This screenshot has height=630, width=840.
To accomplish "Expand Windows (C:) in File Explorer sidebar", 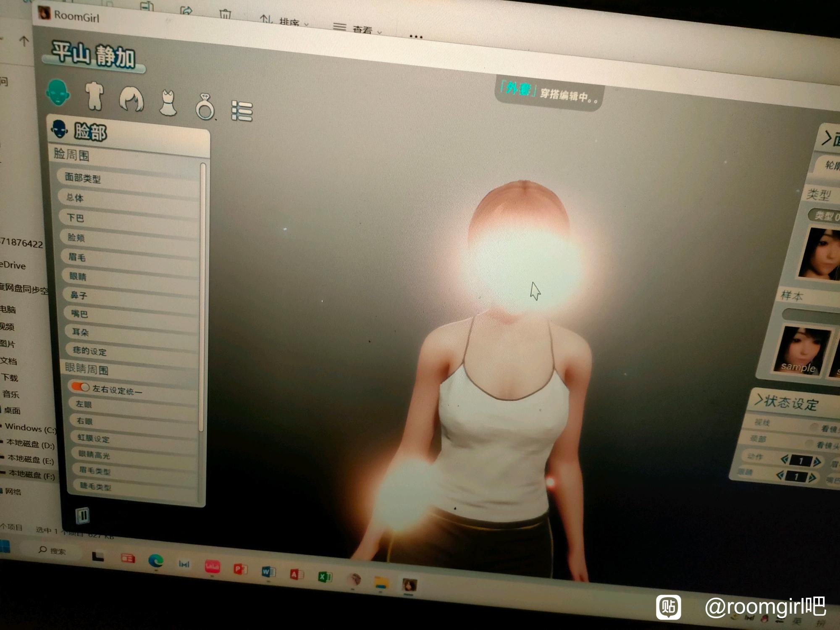I will coord(30,428).
